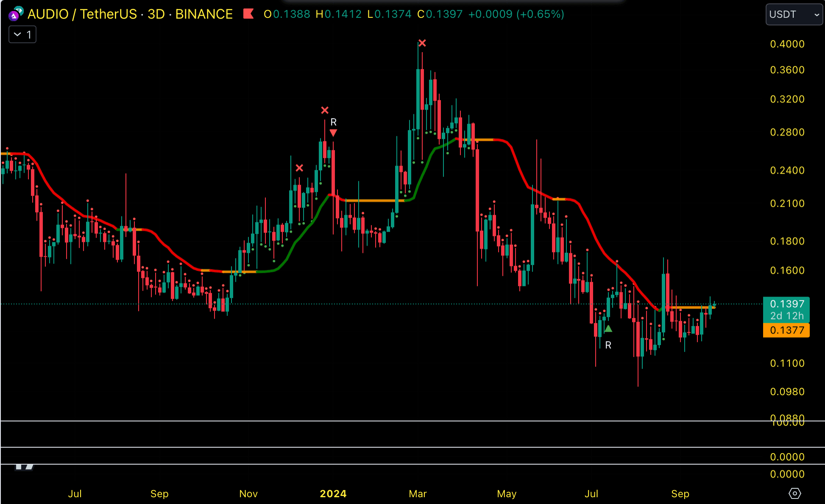The height and width of the screenshot is (504, 825).
Task: Click the red X marker at the March peak
Action: tap(422, 43)
